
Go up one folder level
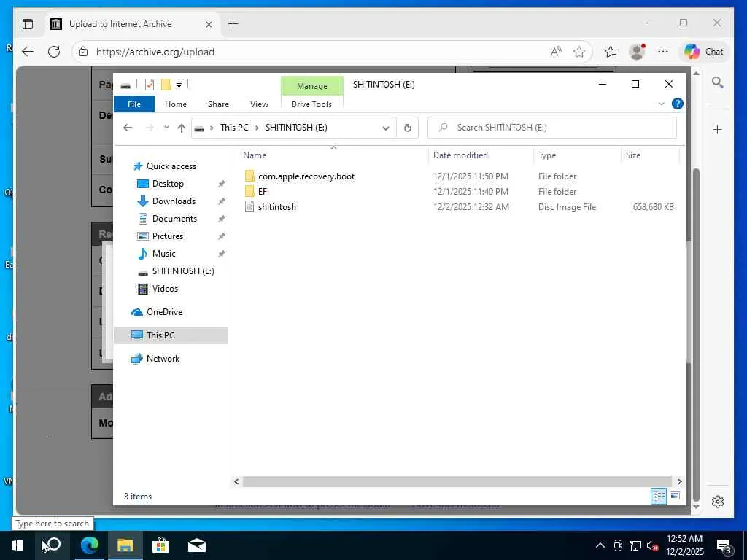[181, 128]
